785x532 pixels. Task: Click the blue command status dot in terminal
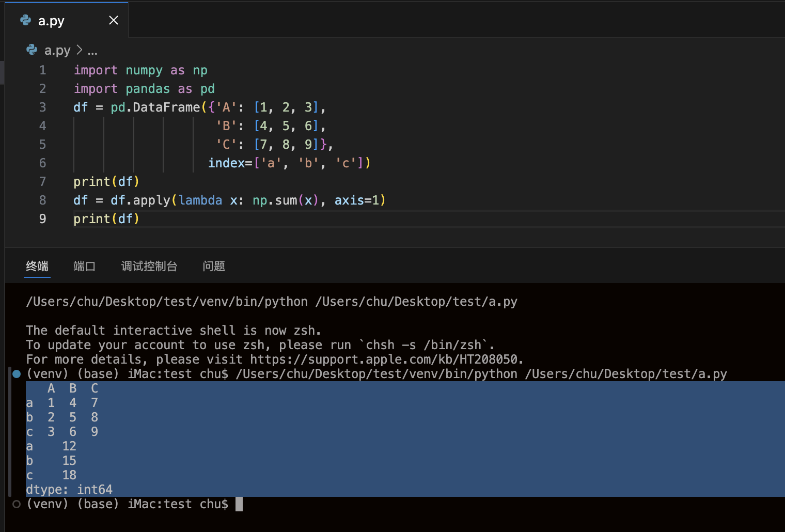click(x=17, y=374)
